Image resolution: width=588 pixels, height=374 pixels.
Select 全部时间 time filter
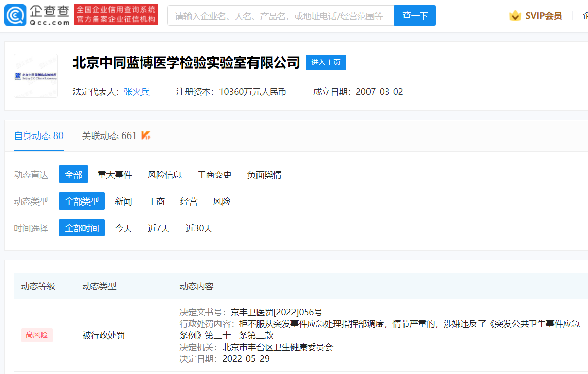[82, 228]
